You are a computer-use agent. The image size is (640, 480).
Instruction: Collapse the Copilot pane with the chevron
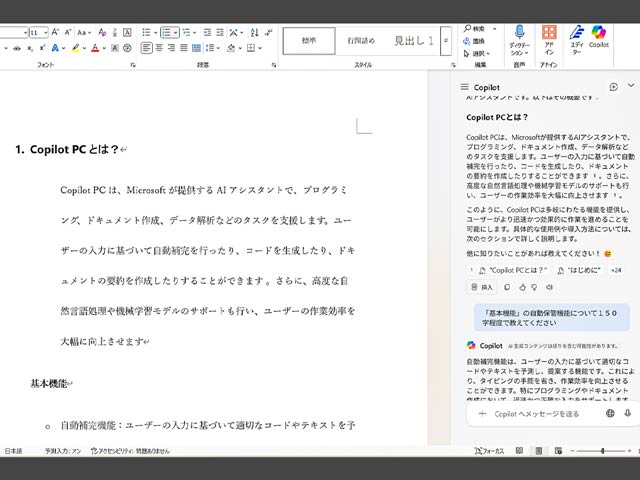[631, 85]
